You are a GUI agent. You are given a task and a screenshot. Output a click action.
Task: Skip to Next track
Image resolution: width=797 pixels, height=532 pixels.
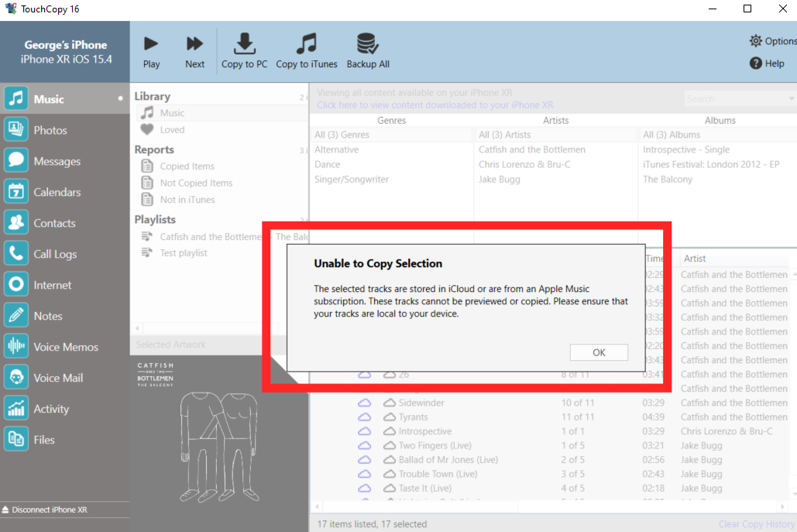coord(194,51)
